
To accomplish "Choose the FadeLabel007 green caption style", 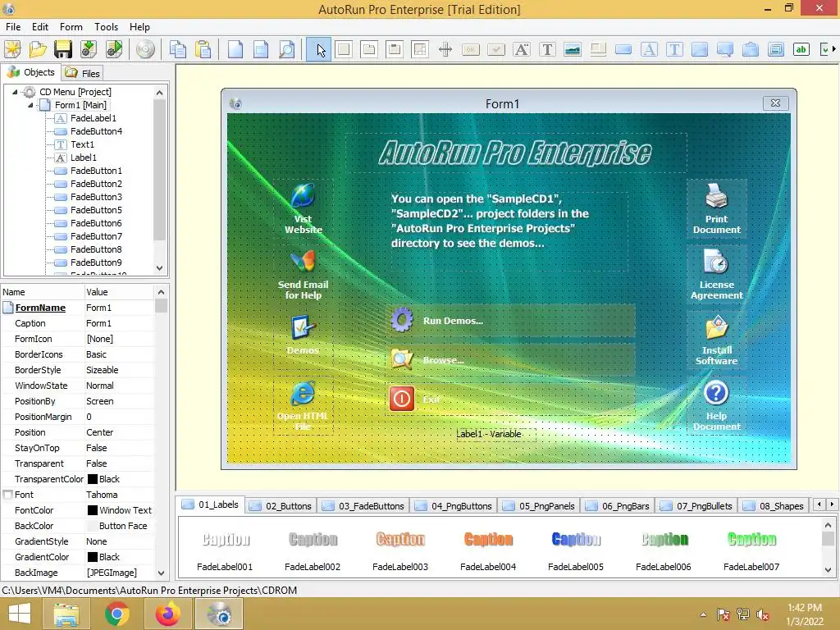I will tap(751, 549).
